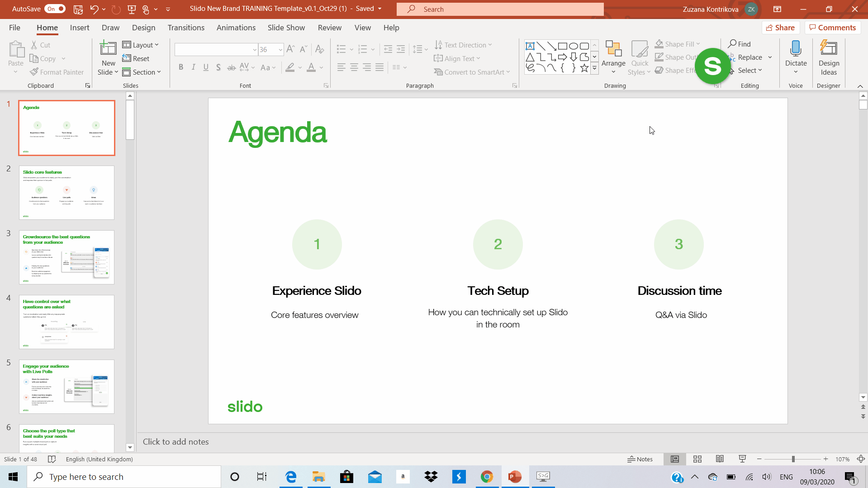Open the Animations tab

click(x=236, y=28)
